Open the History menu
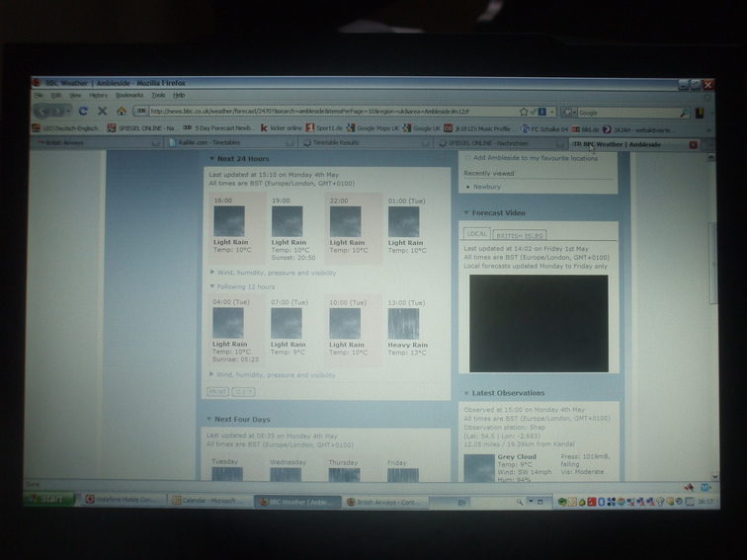747x560 pixels. coord(98,95)
